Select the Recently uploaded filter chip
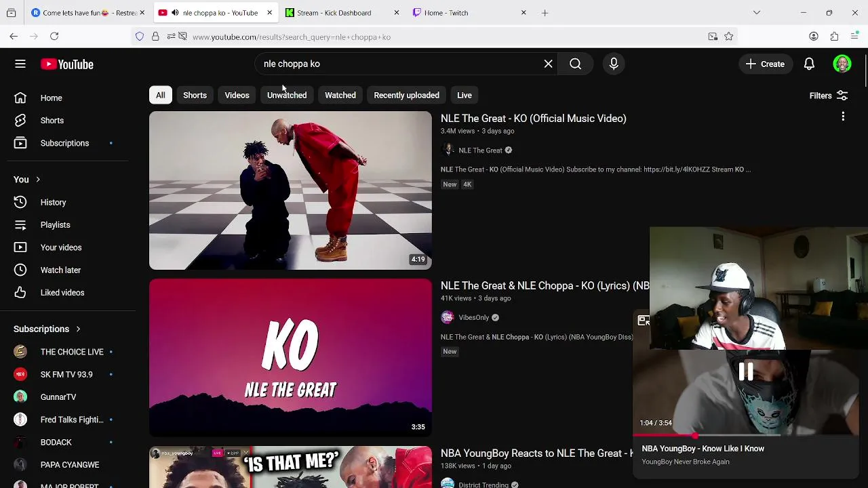The image size is (868, 488). 406,96
